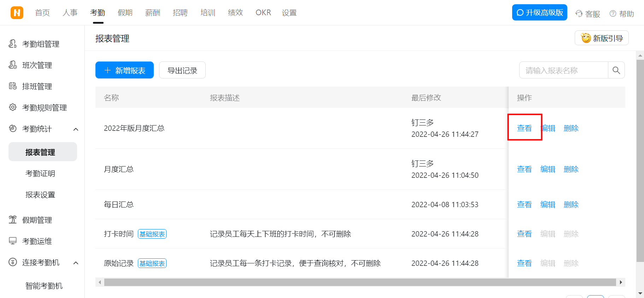Click the 导出记录 button
The image size is (644, 298).
point(182,70)
